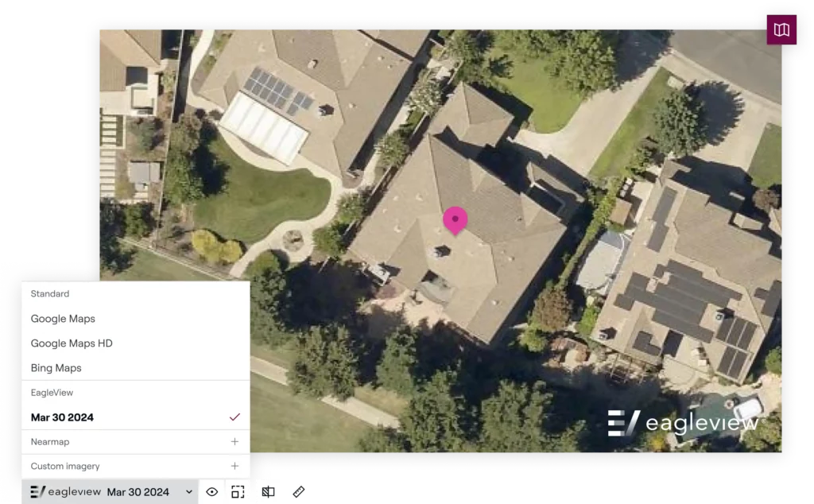Screen dimensions: 814x504
Task: Click the EagleView section header
Action: tap(52, 393)
